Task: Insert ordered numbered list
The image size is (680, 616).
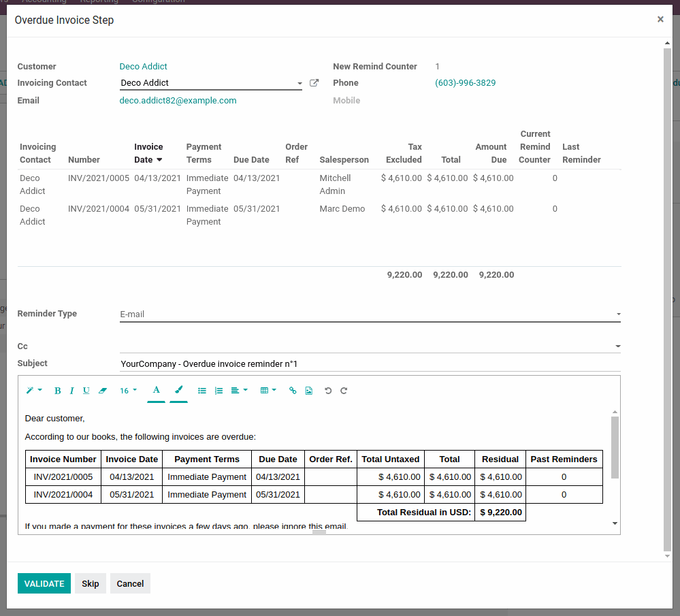Action: (219, 391)
